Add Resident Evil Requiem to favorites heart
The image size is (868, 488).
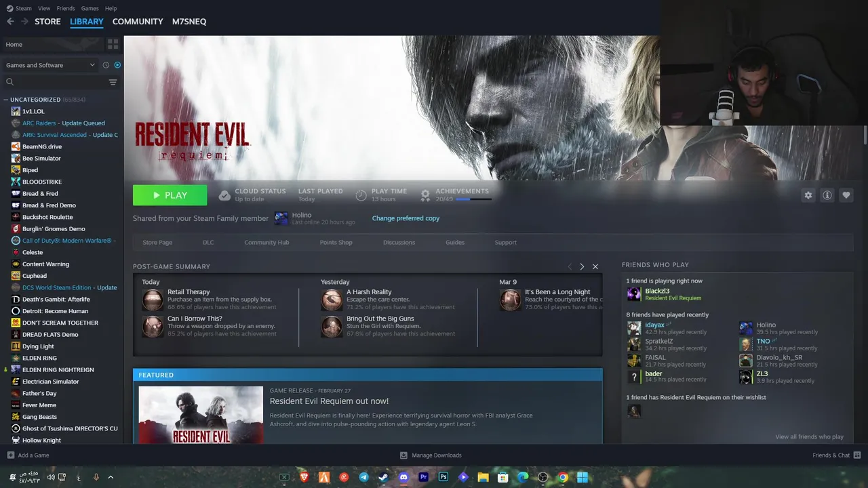click(x=846, y=195)
